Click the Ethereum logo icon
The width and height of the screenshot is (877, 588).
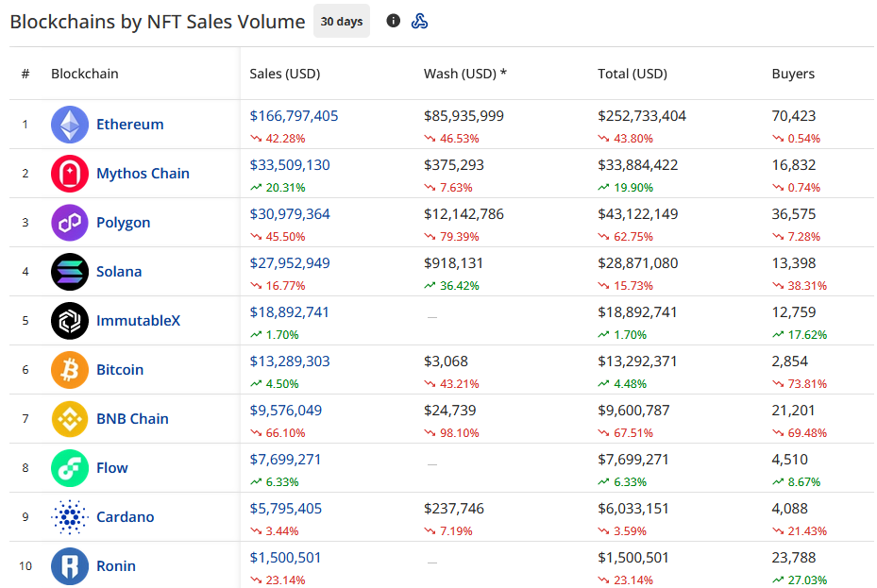tap(69, 125)
